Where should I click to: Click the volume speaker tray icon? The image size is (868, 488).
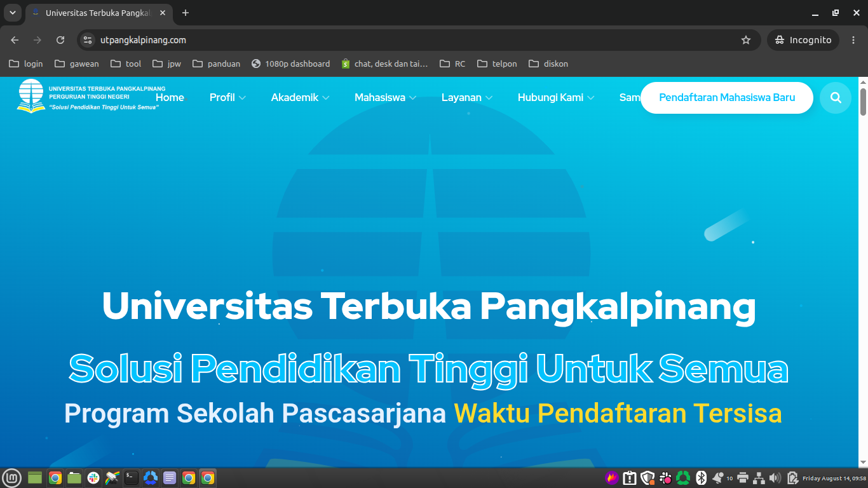[775, 478]
